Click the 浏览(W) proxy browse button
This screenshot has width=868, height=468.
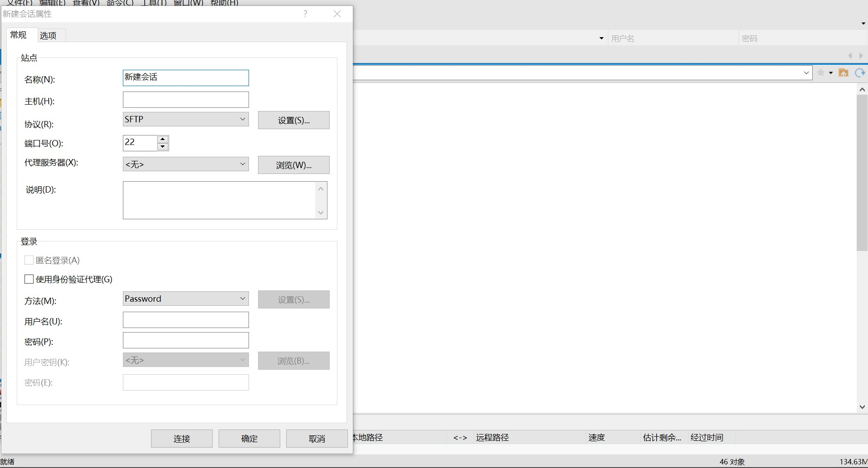coord(294,165)
